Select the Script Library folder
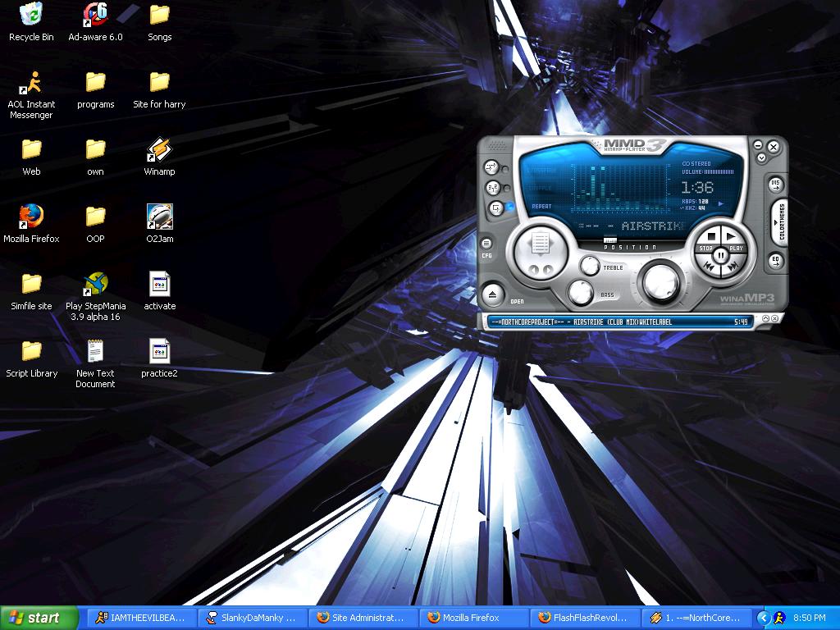840x630 pixels. click(x=31, y=358)
